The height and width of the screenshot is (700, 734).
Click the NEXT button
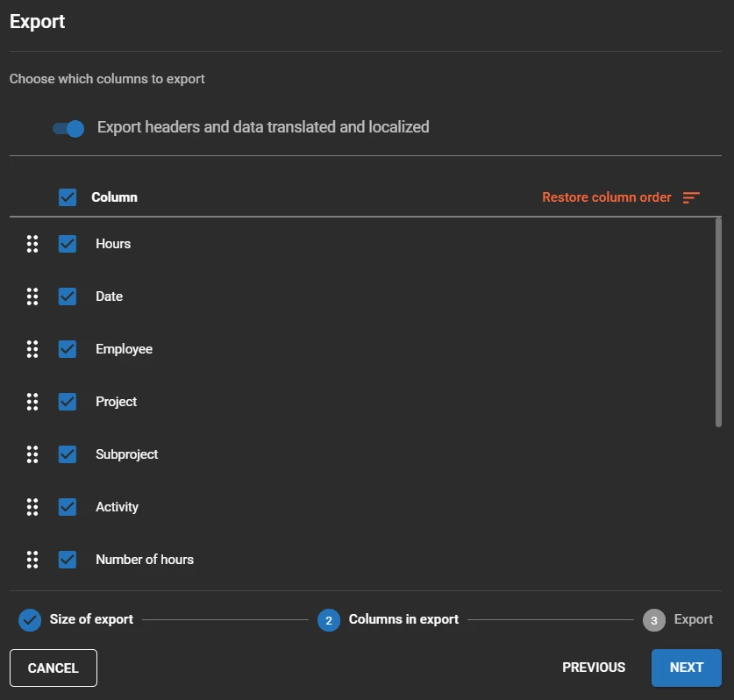coord(687,668)
